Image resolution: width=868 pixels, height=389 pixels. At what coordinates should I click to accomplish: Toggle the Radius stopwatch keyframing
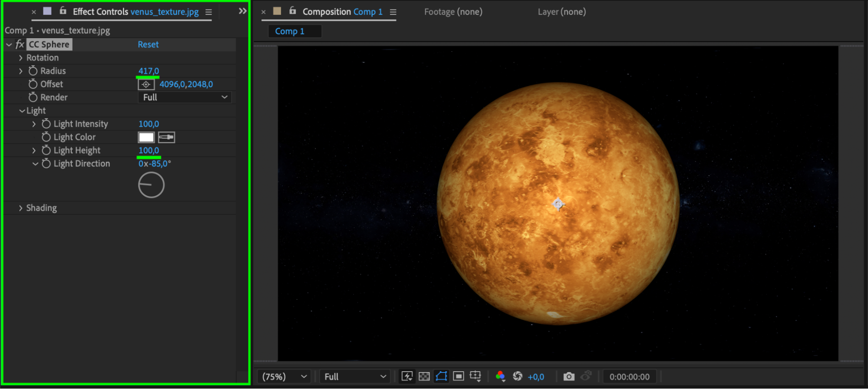point(33,71)
